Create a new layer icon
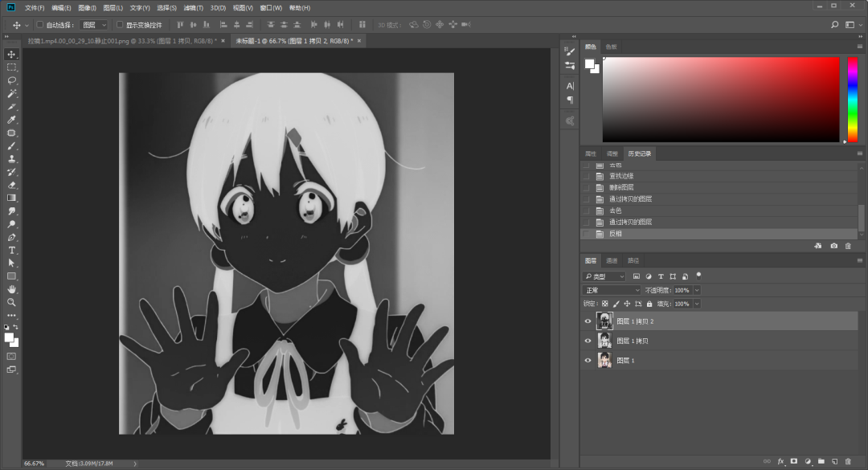The width and height of the screenshot is (868, 470). (835, 461)
